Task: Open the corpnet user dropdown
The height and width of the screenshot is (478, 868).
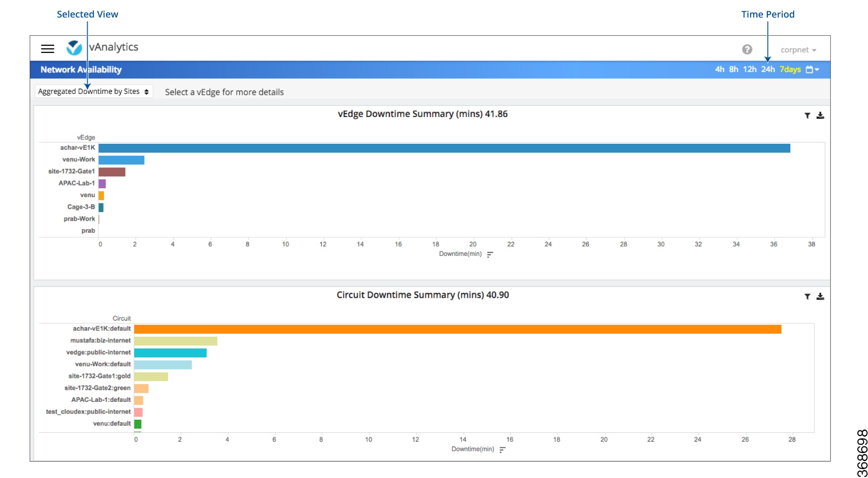Action: 798,50
